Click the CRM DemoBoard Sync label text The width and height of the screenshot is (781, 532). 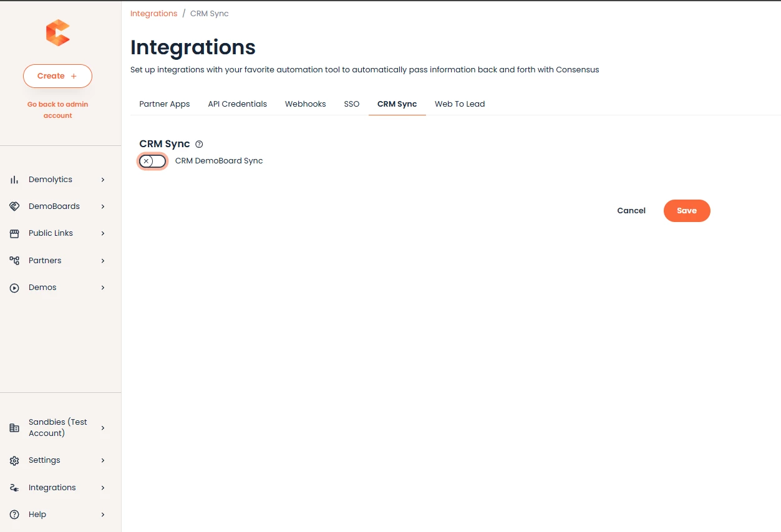click(x=219, y=161)
